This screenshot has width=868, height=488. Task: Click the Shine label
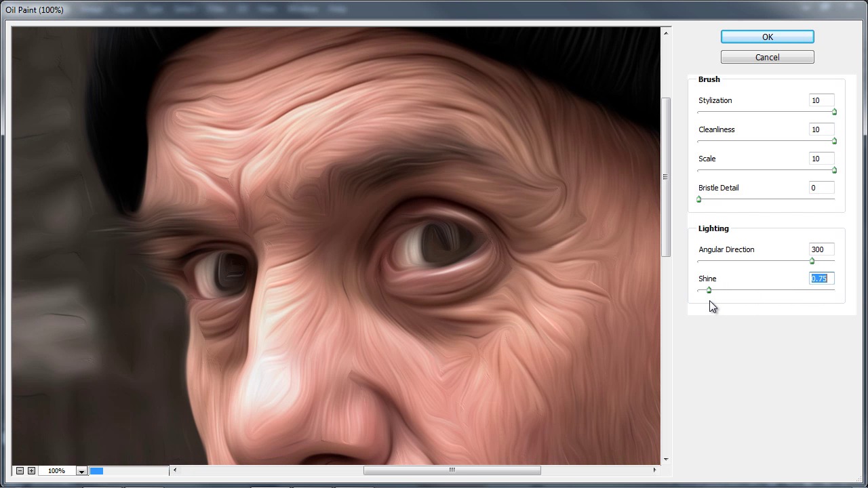pyautogui.click(x=707, y=279)
